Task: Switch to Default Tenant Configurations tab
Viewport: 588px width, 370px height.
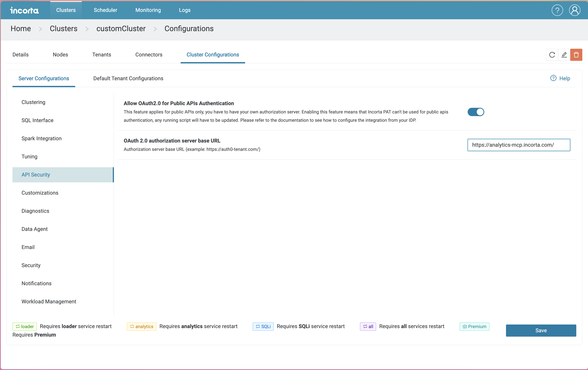Action: coord(128,78)
